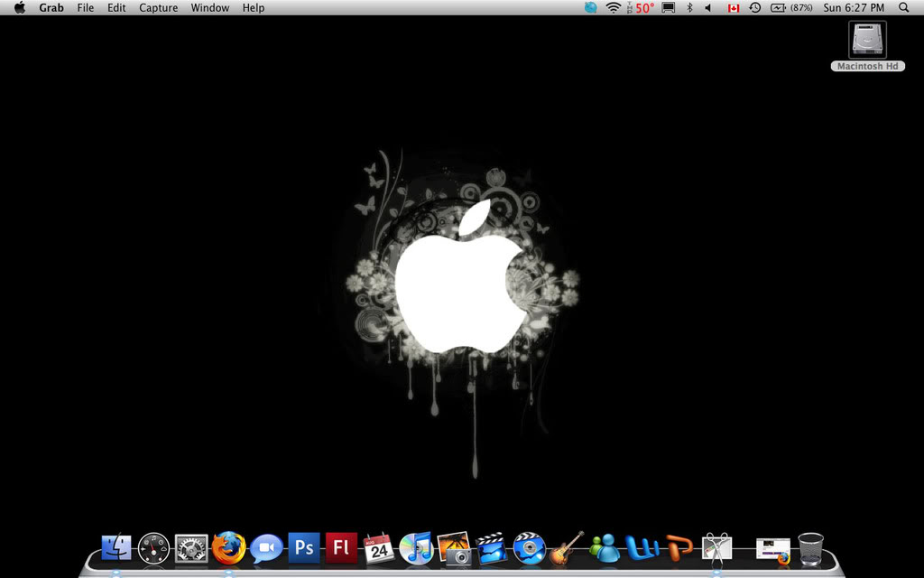
Task: Click the Spotlight search magnifier
Action: 904,7
